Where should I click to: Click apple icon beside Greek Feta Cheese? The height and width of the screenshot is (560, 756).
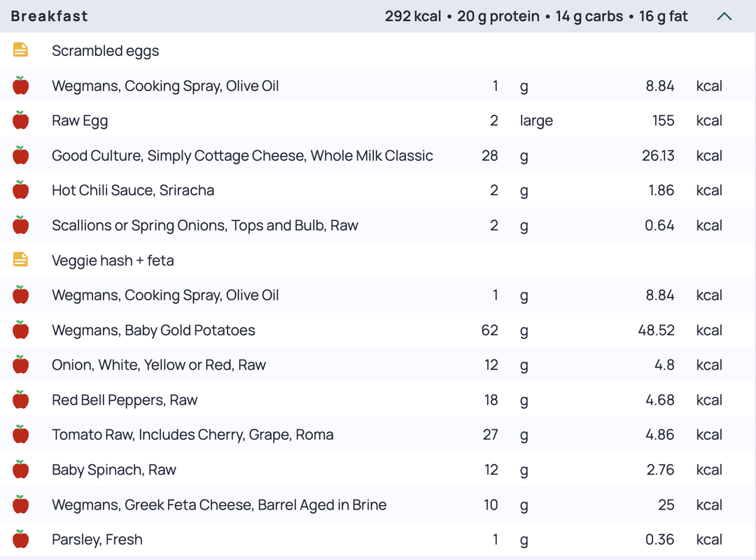20,504
